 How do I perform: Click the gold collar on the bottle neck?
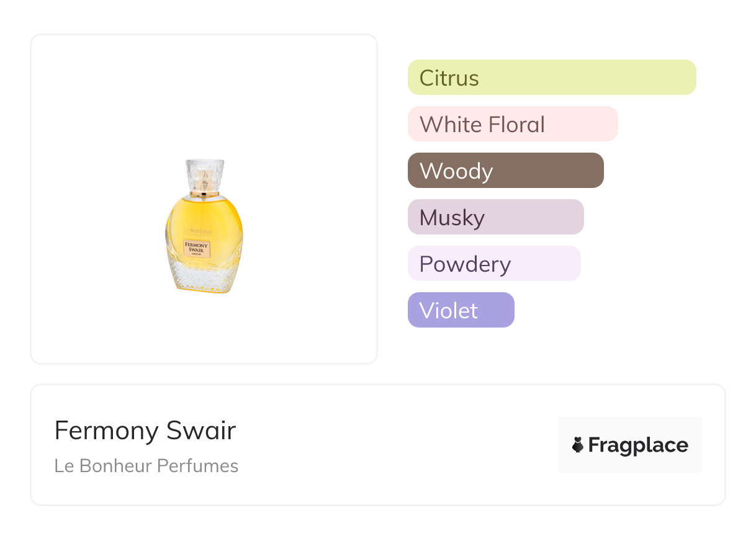(x=204, y=194)
